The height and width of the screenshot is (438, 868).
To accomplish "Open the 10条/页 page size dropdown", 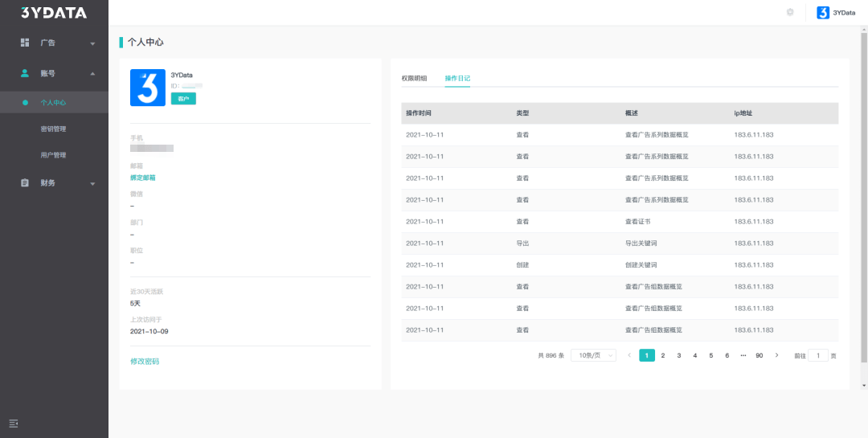I will [x=593, y=355].
